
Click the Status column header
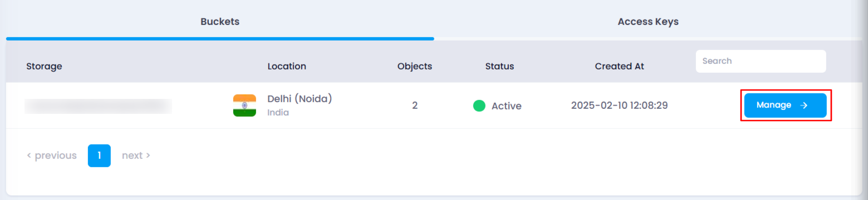click(499, 66)
